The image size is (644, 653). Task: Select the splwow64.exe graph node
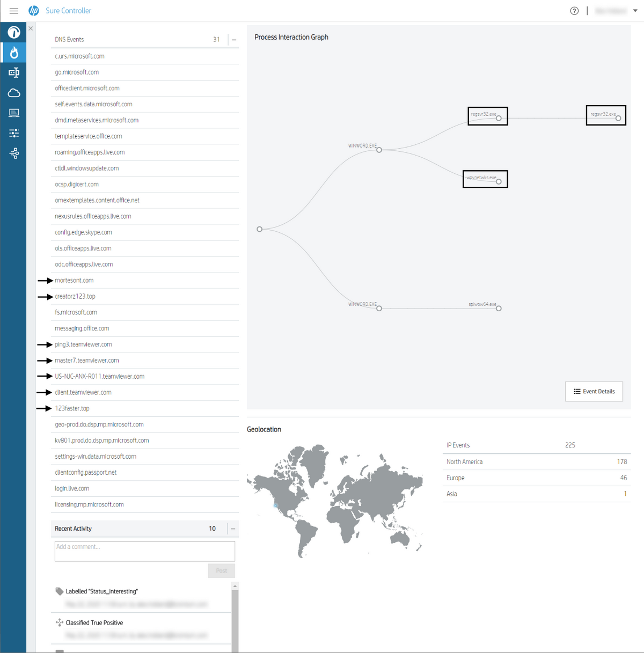[x=499, y=308]
